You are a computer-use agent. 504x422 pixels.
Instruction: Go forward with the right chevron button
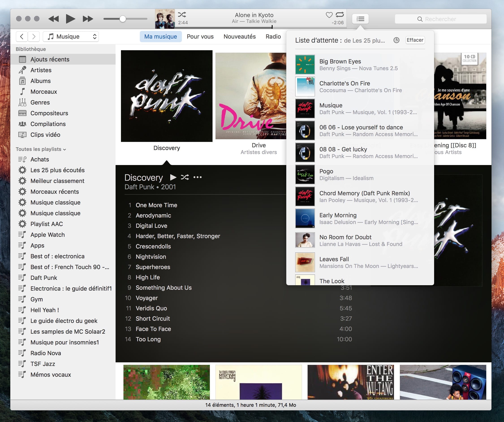tap(34, 37)
